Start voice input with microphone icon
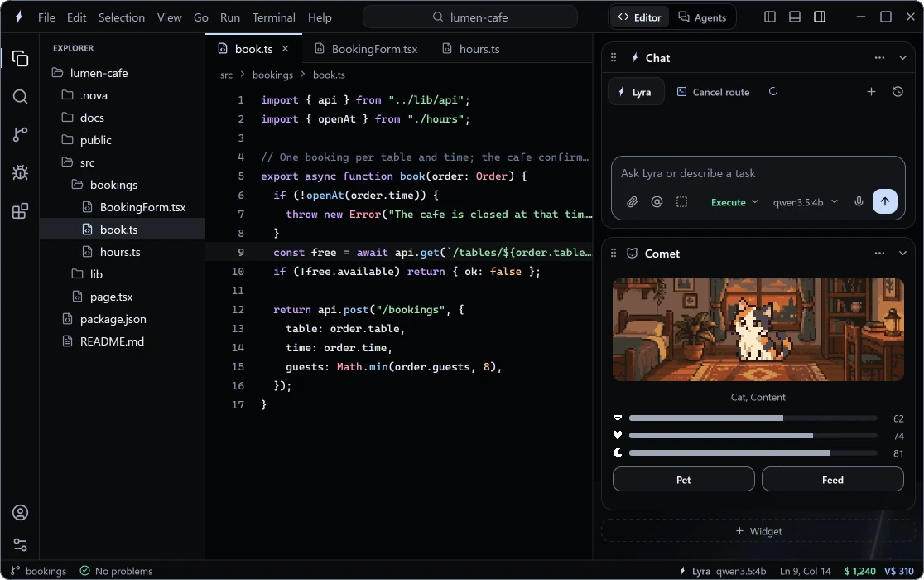 [859, 202]
